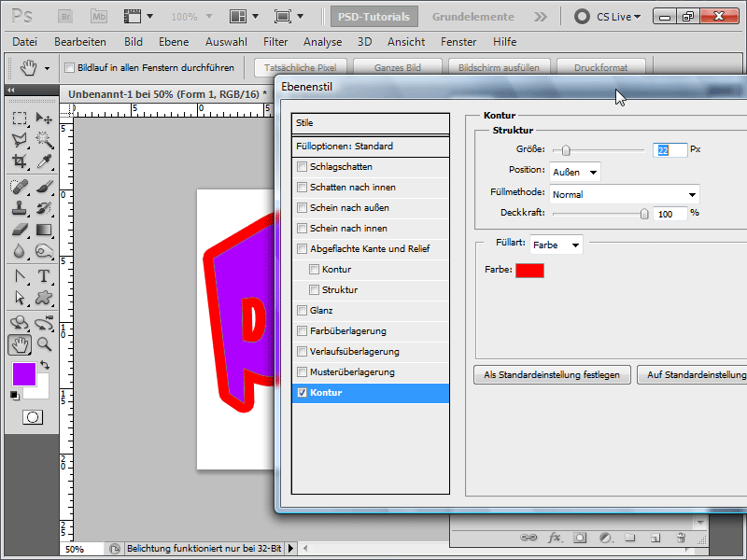The width and height of the screenshot is (747, 560).
Task: Select the Healing Brush tool
Action: pos(19,186)
